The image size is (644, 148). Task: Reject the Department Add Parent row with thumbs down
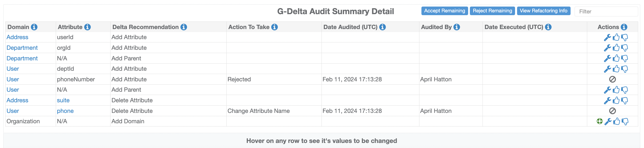click(625, 59)
